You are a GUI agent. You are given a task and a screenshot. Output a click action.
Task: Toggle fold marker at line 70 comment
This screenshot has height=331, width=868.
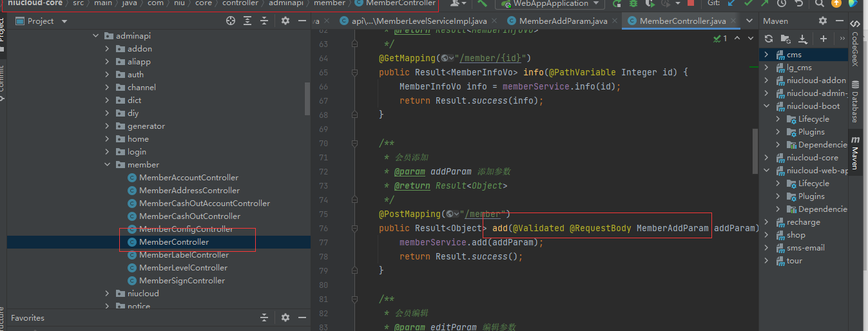[354, 143]
